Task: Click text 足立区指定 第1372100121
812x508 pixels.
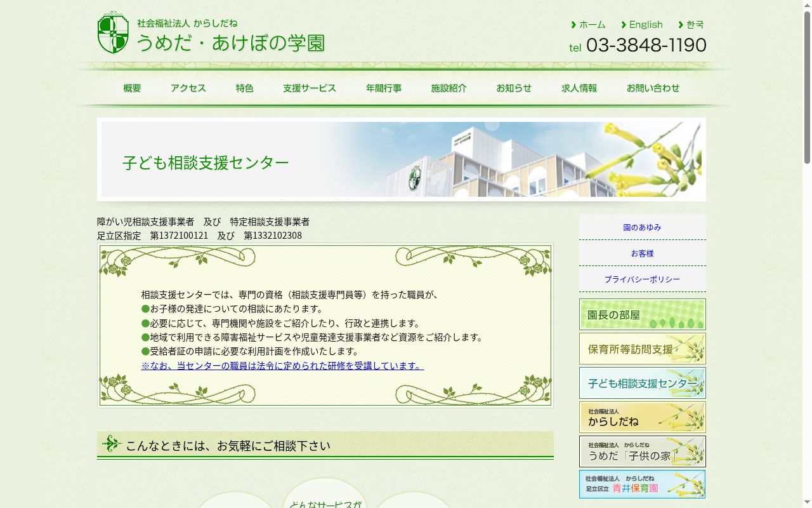Action: coord(152,236)
